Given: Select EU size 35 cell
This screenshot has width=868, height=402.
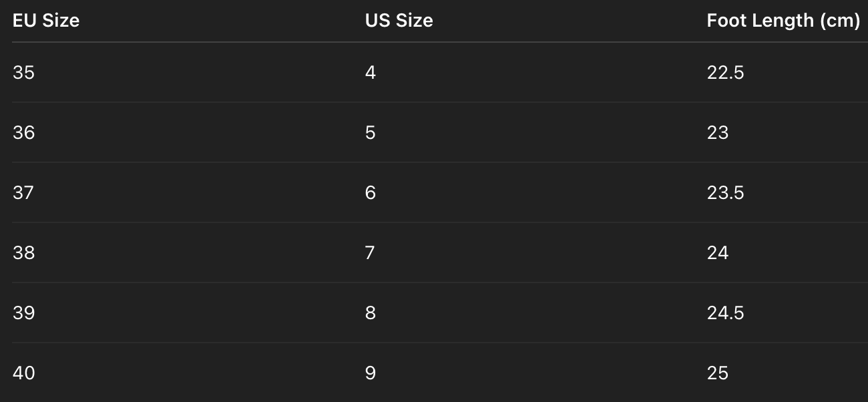Looking at the screenshot, I should point(23,72).
